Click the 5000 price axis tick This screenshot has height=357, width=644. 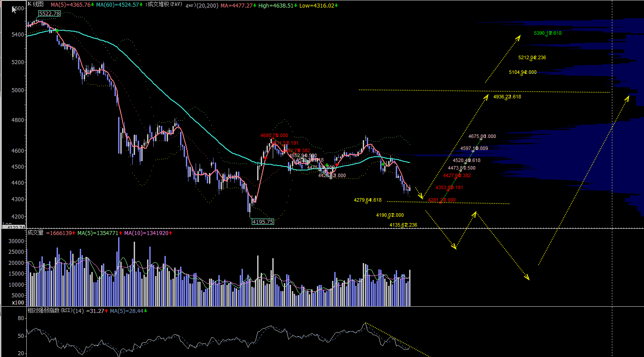click(x=18, y=90)
